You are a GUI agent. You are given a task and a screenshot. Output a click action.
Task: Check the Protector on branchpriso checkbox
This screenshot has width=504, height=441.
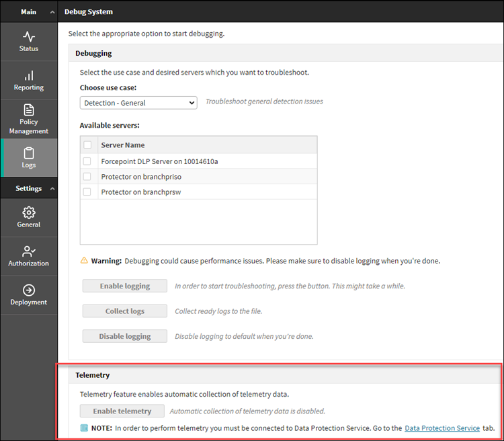click(87, 177)
